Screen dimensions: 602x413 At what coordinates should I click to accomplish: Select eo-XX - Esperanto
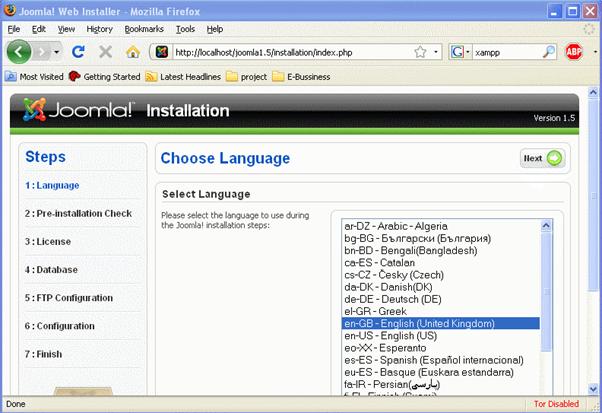(441, 348)
